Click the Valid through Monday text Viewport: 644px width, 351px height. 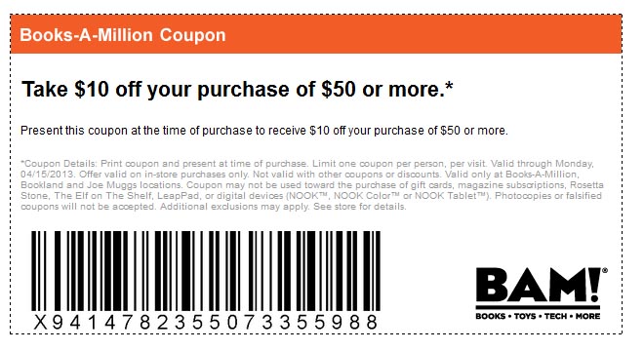click(543, 164)
